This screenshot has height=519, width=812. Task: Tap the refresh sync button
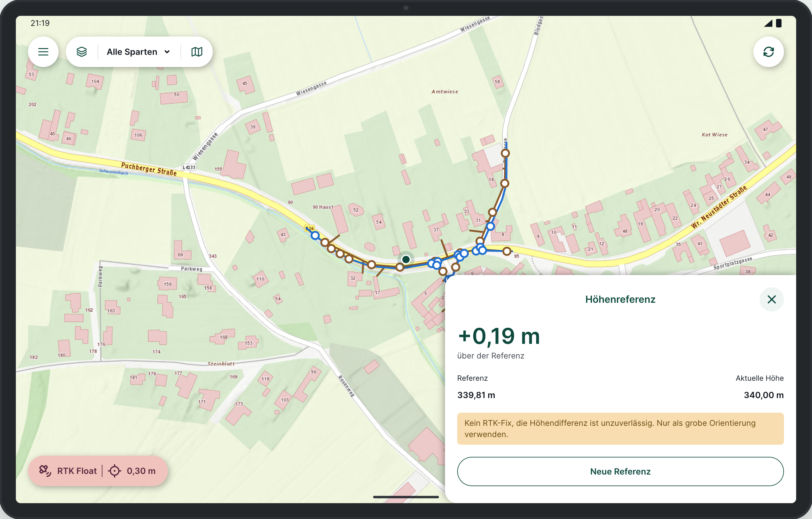[768, 52]
